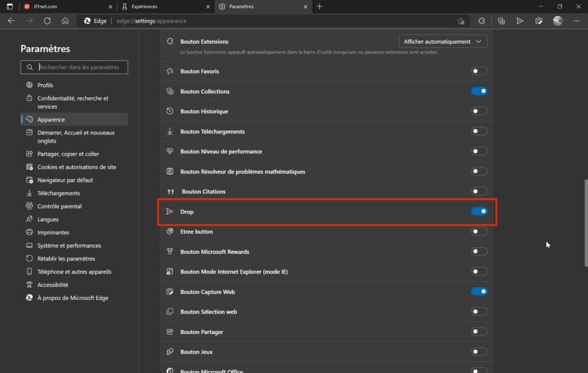Enable the Bouton Téléchargements toggle
The height and width of the screenshot is (373, 588).
coord(479,132)
